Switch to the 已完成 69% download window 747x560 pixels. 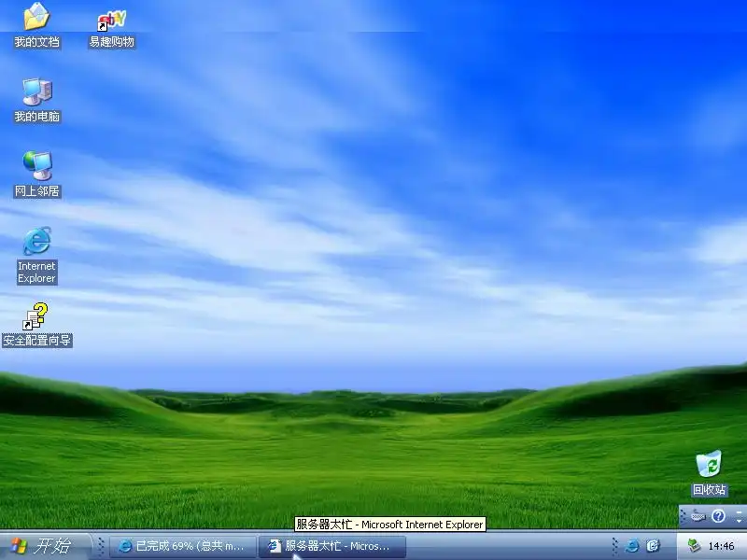point(182,546)
